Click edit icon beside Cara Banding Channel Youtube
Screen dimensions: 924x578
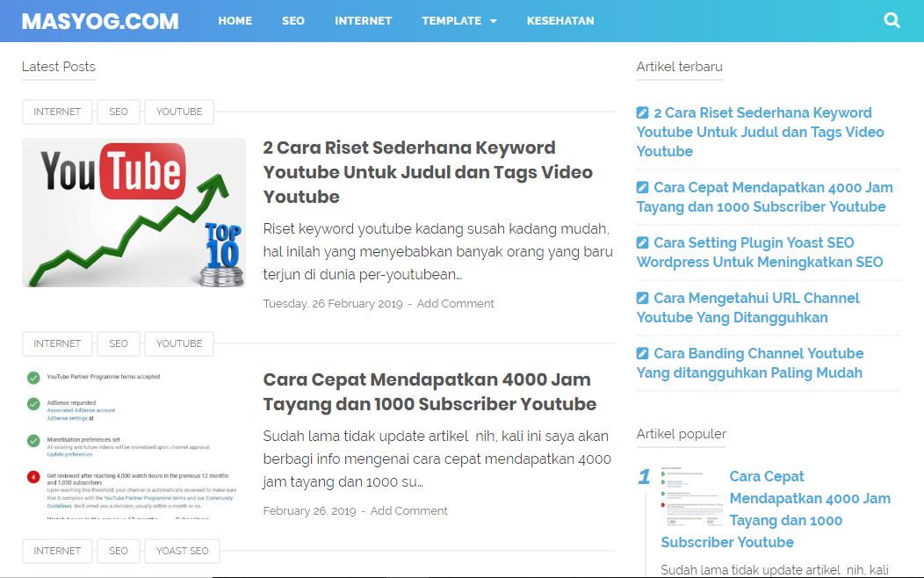click(643, 353)
